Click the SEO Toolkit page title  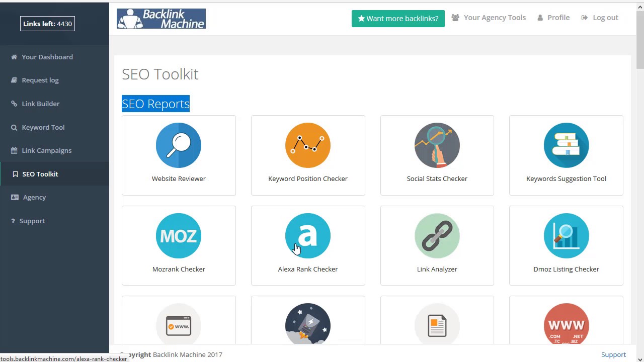click(160, 74)
